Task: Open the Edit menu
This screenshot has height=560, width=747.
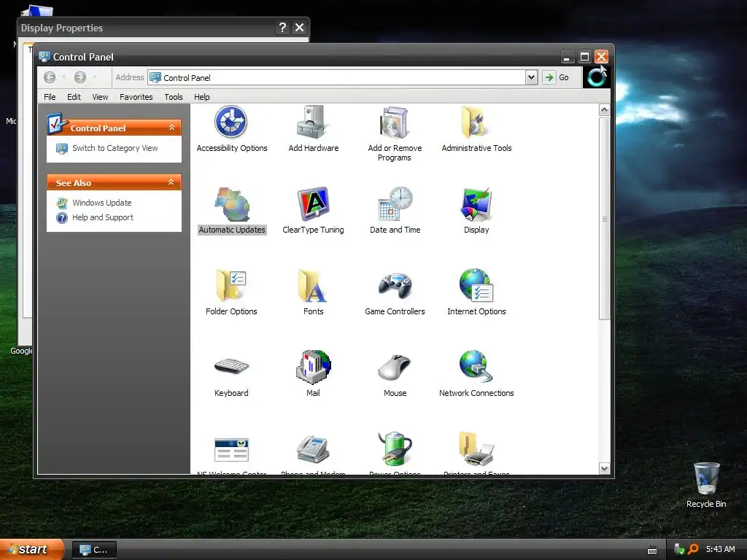Action: tap(74, 97)
